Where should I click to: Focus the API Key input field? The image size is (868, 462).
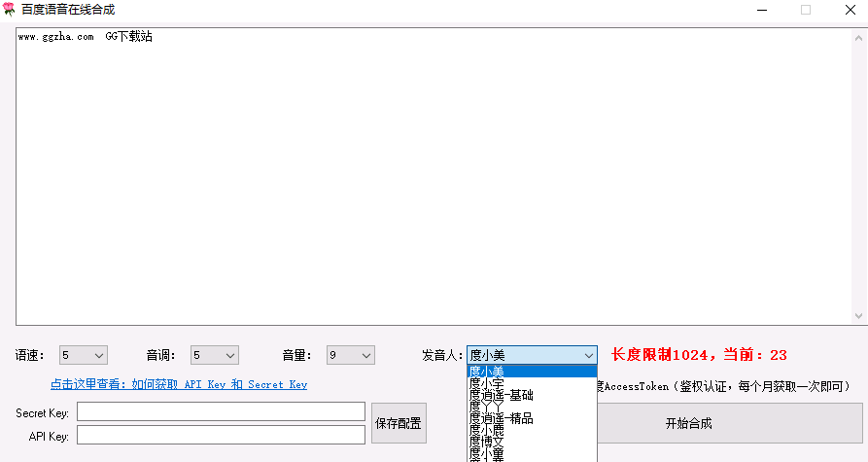[x=221, y=435]
